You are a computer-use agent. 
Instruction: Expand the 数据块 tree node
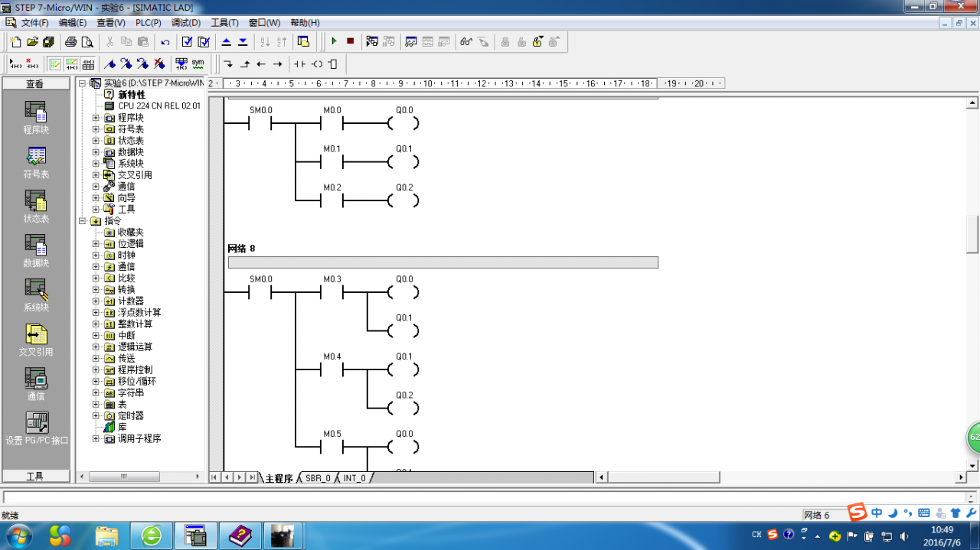pos(96,152)
